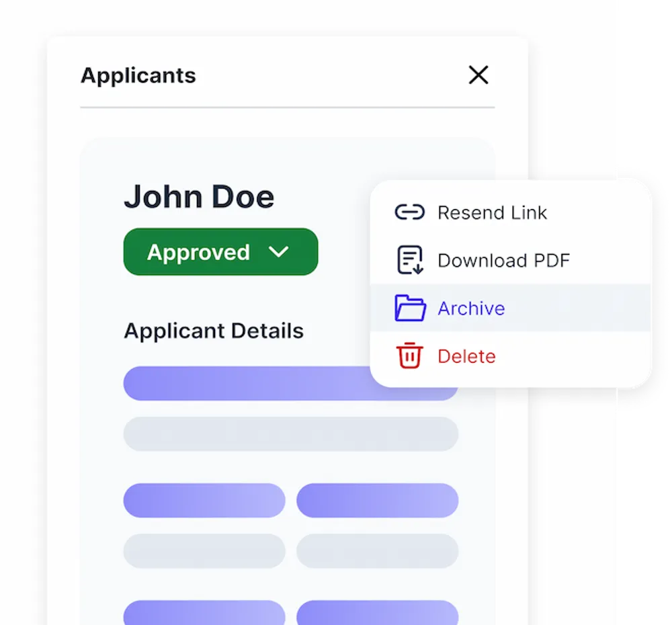Click the Applicant Details section heading
This screenshot has width=672, height=625.
click(x=214, y=330)
